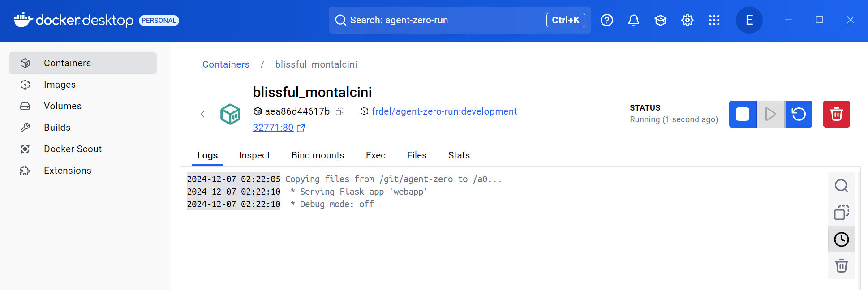The width and height of the screenshot is (868, 290).
Task: Open the frdel/agent-zero-run:development image link
Action: click(x=444, y=111)
